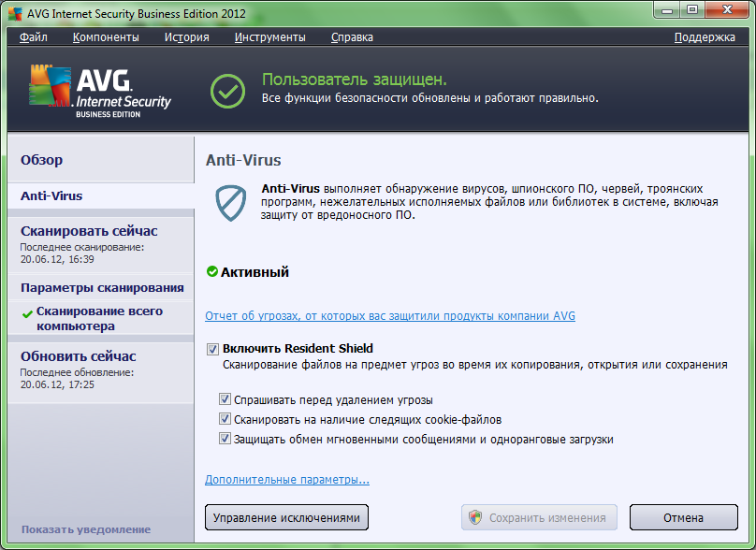Click Показать уведомление link
This screenshot has height=550, width=756.
(x=86, y=529)
